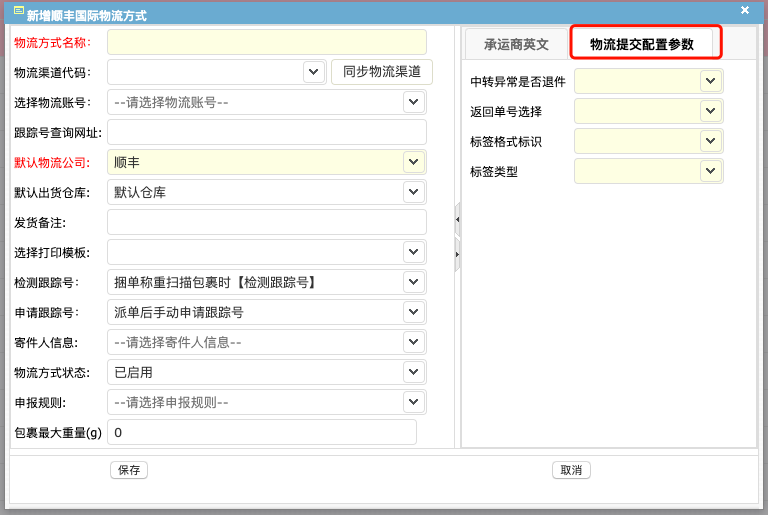
Task: Expand the 申报规则 dropdown
Action: 414,402
